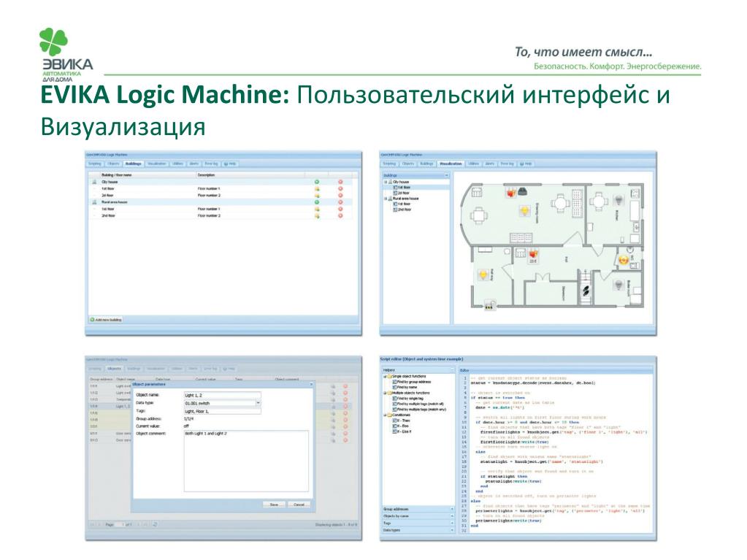Open Scripting tab in Buildings window
This screenshot has height=560, width=747.
point(95,164)
